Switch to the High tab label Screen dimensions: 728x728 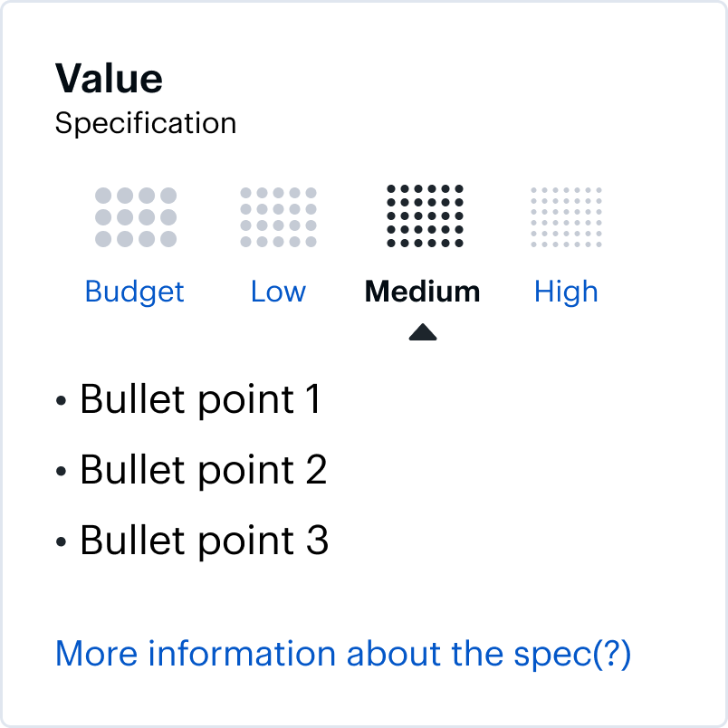(x=566, y=292)
